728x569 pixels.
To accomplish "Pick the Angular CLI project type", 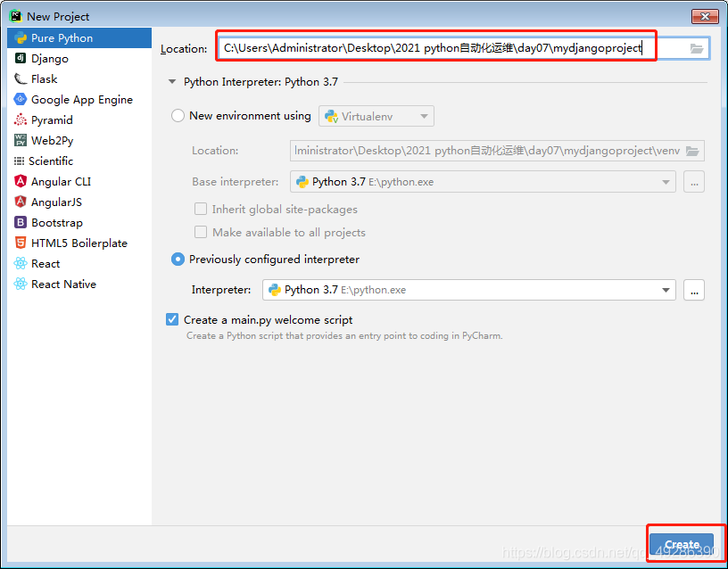I will [79, 181].
